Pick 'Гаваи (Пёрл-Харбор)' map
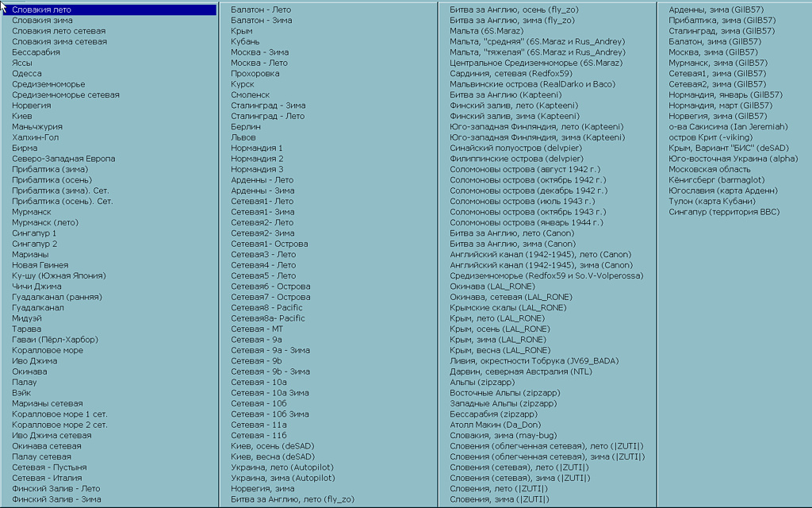Viewport: 812px width, 508px height. (x=55, y=339)
